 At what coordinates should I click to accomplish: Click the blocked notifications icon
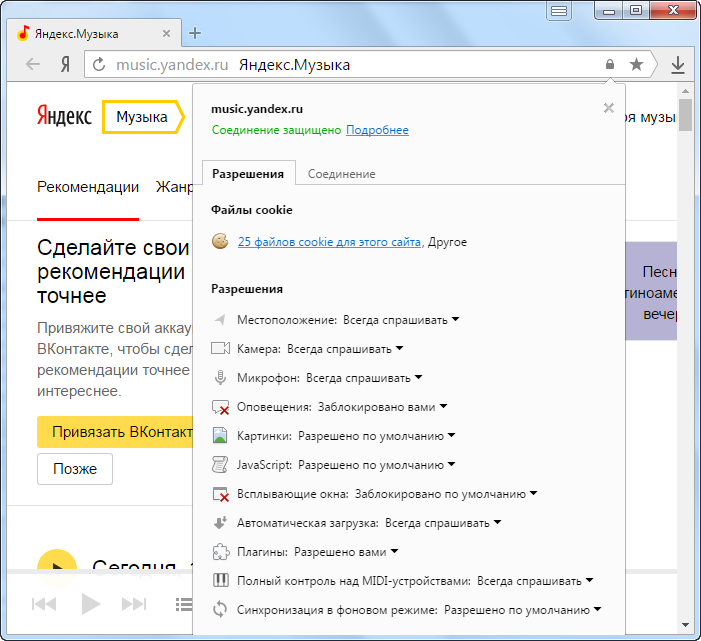[x=220, y=407]
